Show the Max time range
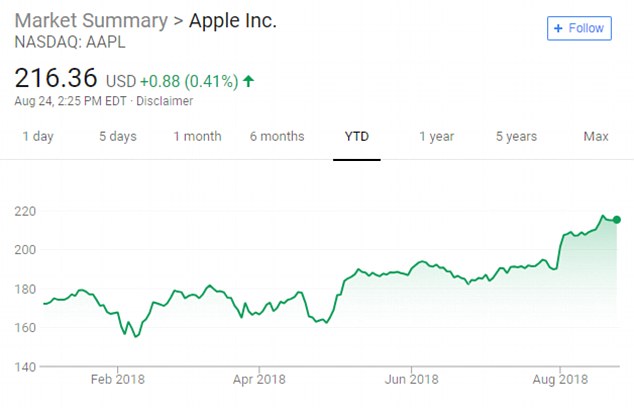The image size is (634, 408). coord(596,136)
